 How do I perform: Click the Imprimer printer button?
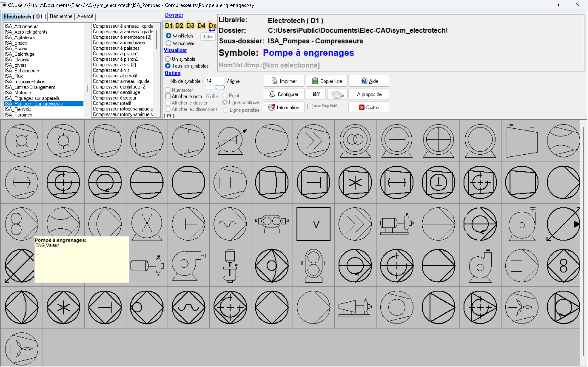point(284,81)
